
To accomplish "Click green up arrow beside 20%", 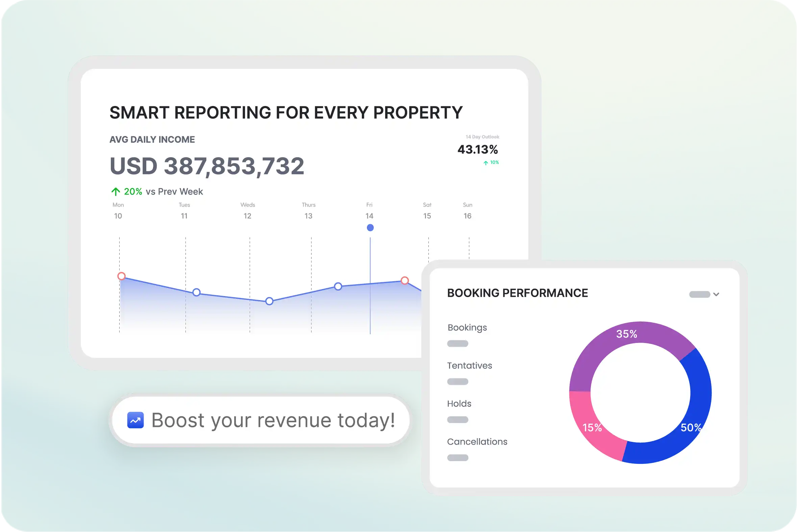I will coord(116,192).
